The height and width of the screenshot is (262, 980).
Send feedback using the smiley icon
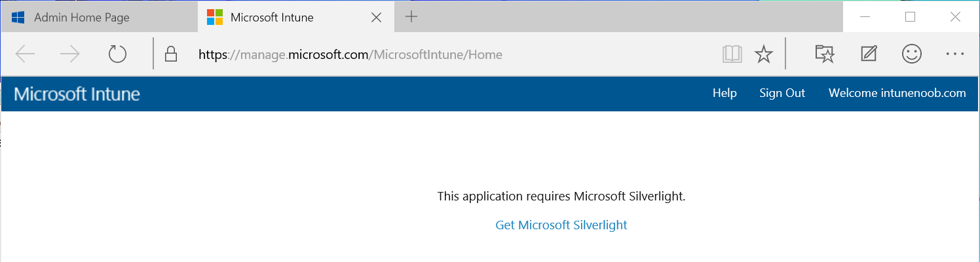pos(912,54)
